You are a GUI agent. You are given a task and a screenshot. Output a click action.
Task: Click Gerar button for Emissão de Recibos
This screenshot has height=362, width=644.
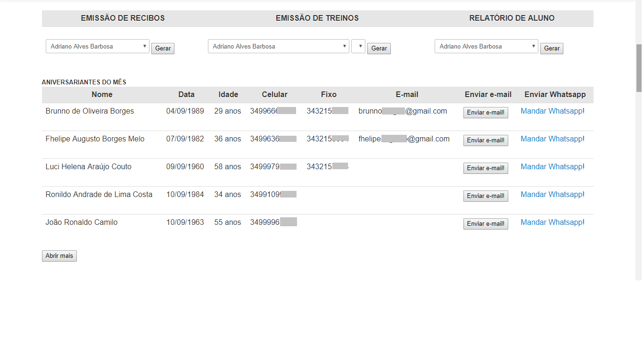coord(163,49)
